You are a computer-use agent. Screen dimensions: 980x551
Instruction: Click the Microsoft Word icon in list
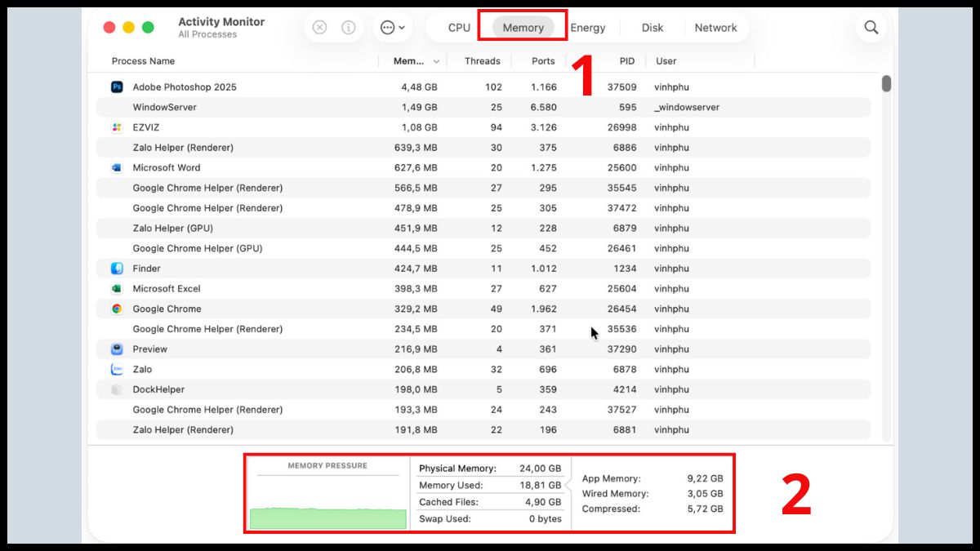click(x=117, y=168)
